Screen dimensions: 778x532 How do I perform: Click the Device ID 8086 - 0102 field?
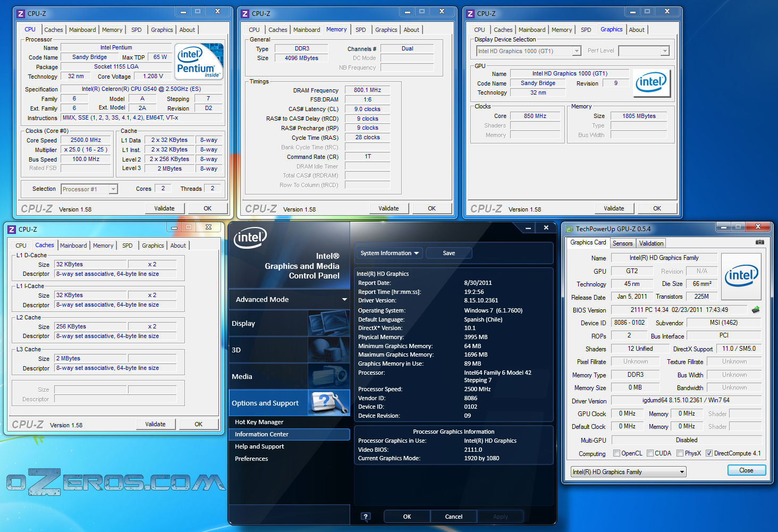[x=629, y=323]
